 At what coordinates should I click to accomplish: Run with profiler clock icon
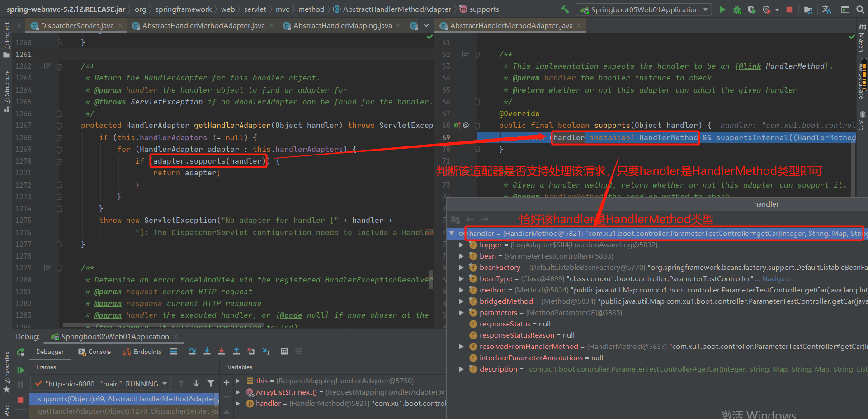click(x=766, y=9)
